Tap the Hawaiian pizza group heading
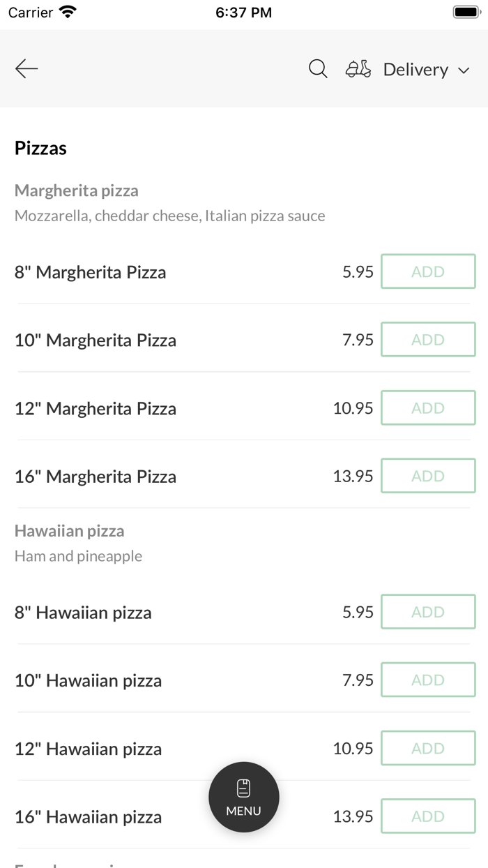 pyautogui.click(x=70, y=531)
